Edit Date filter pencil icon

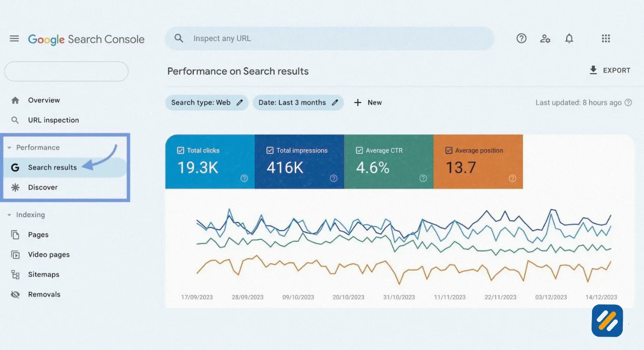click(335, 103)
